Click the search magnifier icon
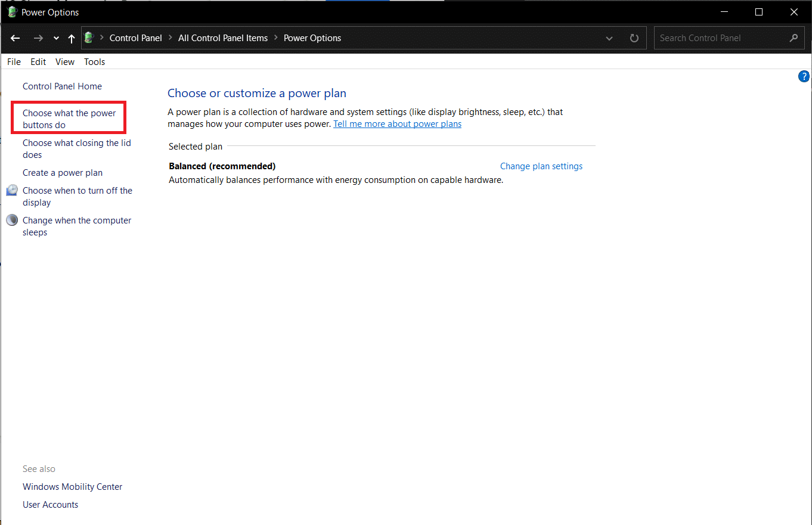This screenshot has height=525, width=812. [793, 38]
